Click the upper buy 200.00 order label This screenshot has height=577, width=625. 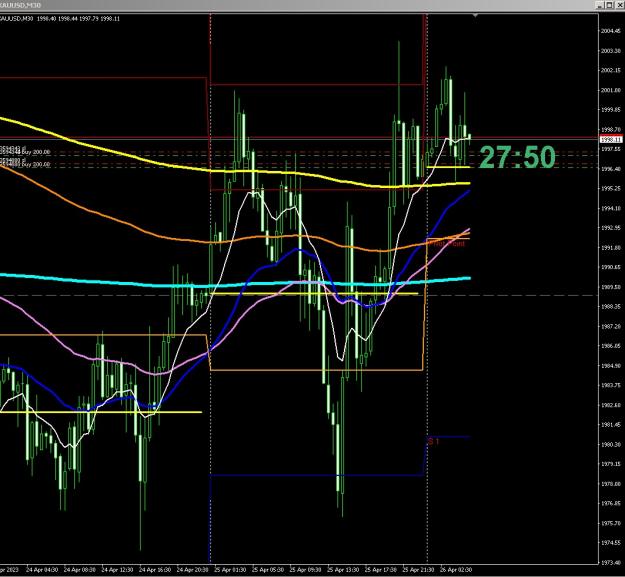25,152
